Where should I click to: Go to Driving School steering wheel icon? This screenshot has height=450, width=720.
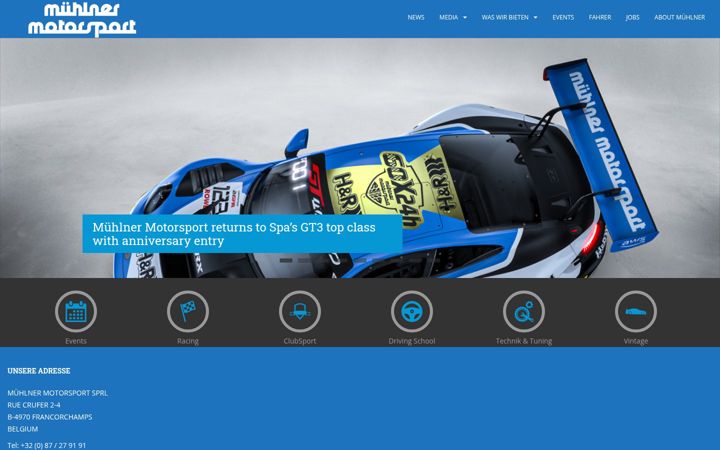click(x=412, y=312)
